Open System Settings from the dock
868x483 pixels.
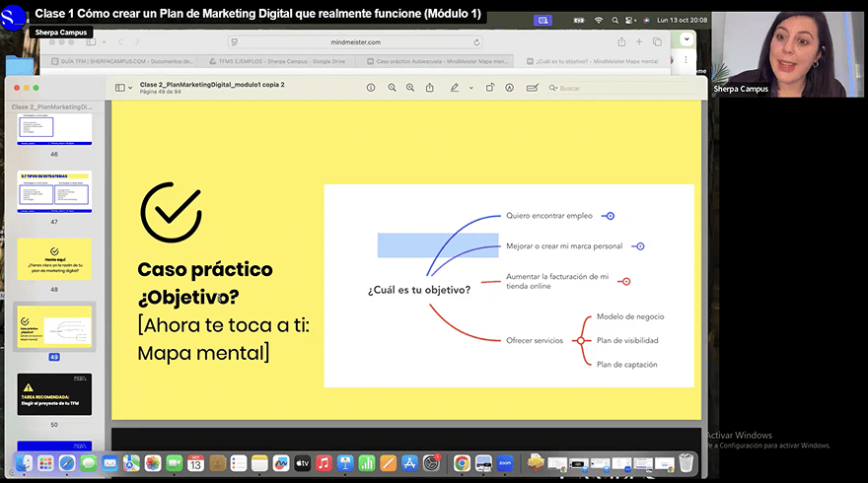coord(431,463)
